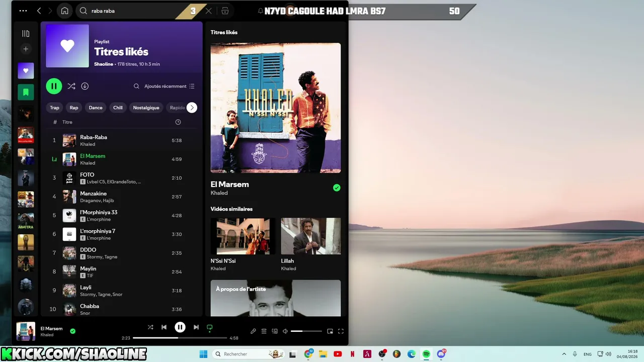Open YouTube from the taskbar

point(338,354)
